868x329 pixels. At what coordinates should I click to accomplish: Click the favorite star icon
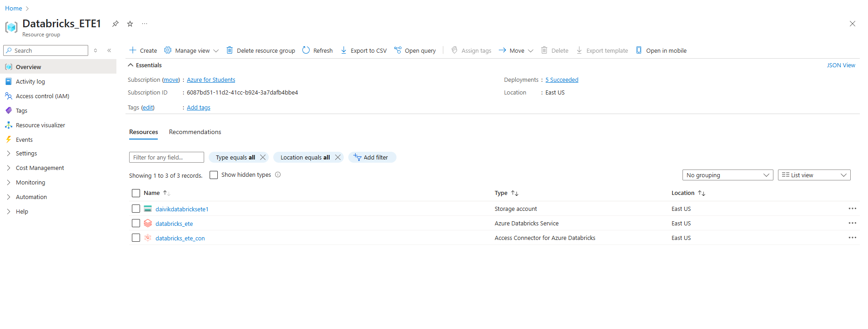130,24
